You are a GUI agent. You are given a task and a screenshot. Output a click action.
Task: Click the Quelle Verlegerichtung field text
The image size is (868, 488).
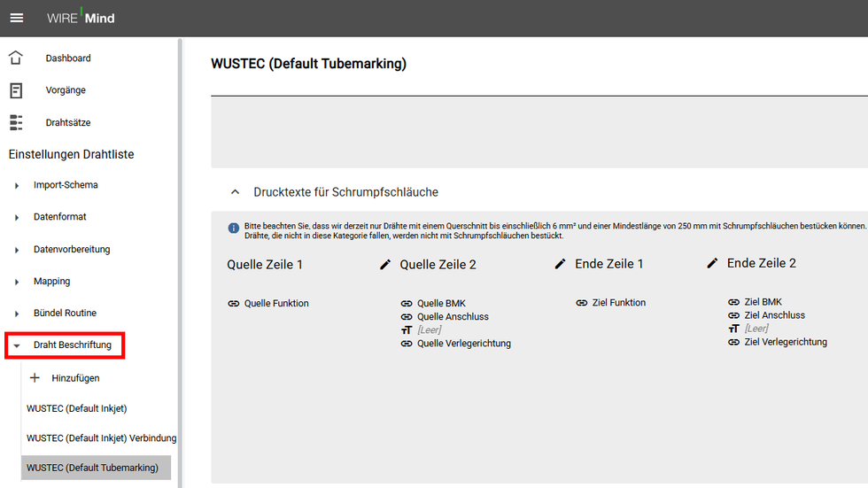coord(464,343)
